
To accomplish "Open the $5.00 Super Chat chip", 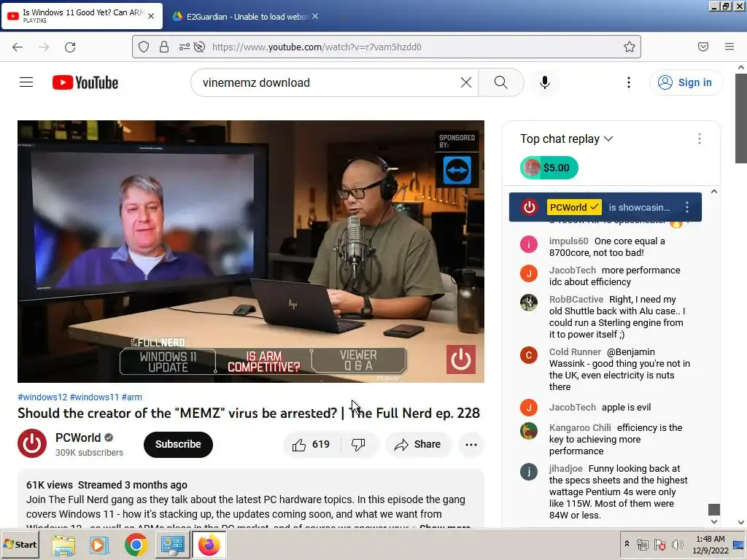I will (549, 168).
